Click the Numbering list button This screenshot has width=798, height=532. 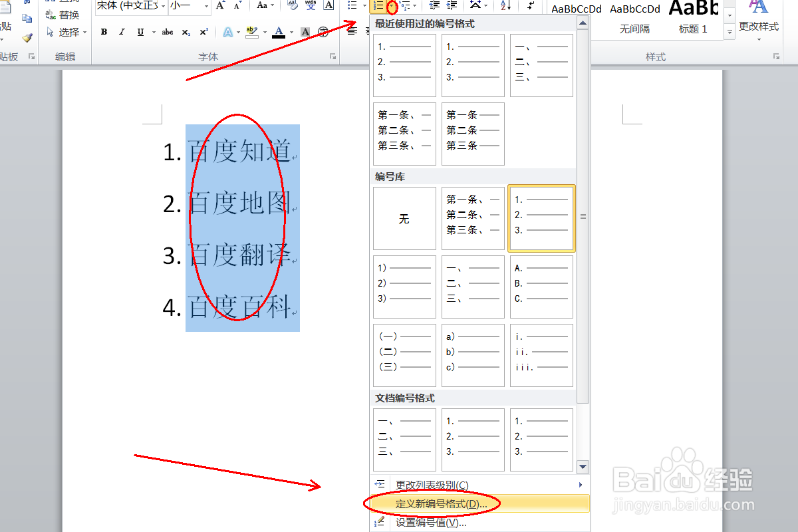(x=378, y=6)
